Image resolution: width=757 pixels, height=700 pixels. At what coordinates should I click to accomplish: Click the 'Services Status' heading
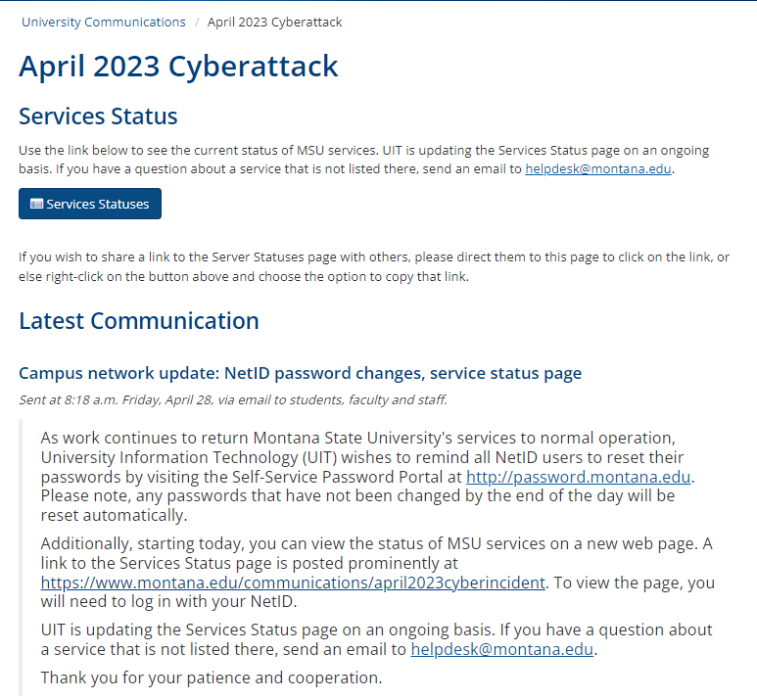[x=98, y=117]
